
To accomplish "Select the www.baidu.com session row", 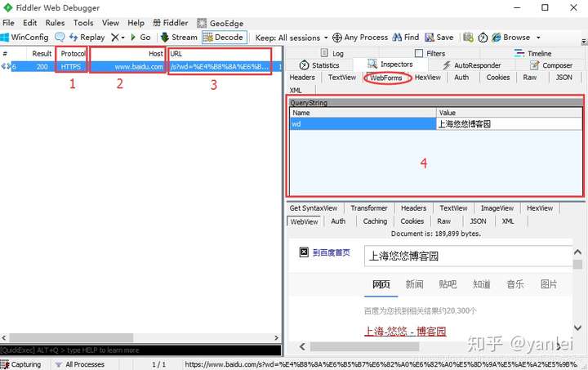I will pyautogui.click(x=140, y=67).
